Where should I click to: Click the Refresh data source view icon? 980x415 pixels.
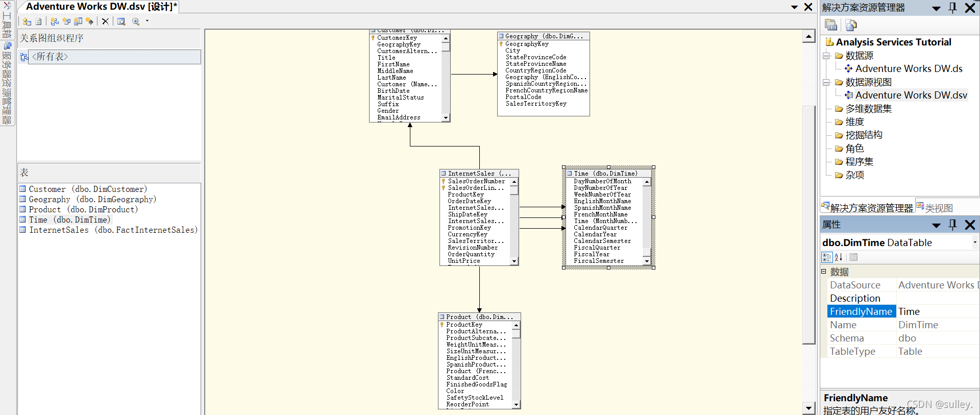pos(39,21)
